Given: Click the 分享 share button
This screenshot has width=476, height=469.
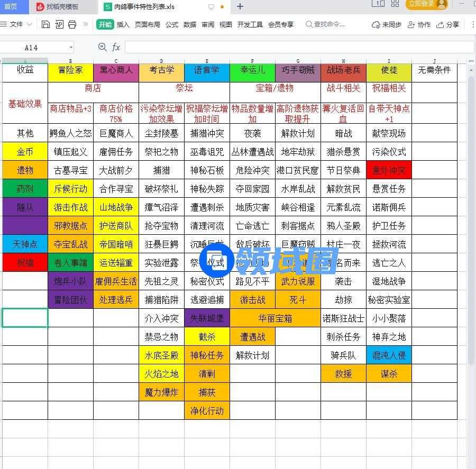Looking at the screenshot, I should coord(447,25).
